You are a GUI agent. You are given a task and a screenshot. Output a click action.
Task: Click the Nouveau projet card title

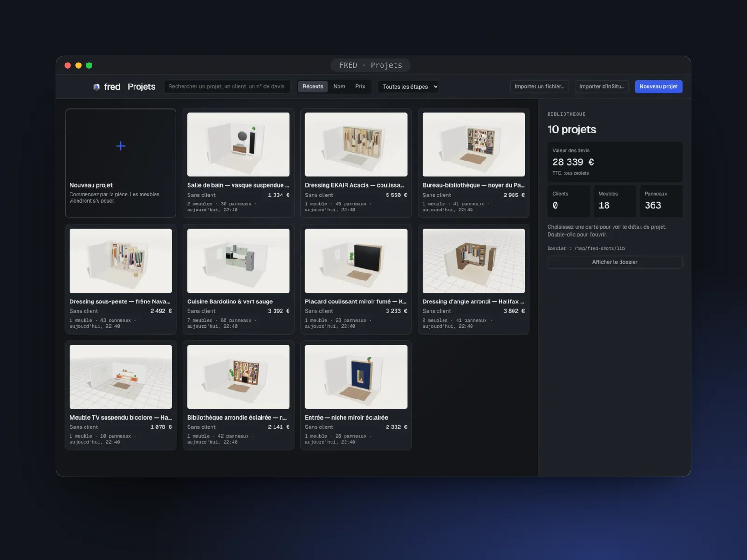pos(91,185)
